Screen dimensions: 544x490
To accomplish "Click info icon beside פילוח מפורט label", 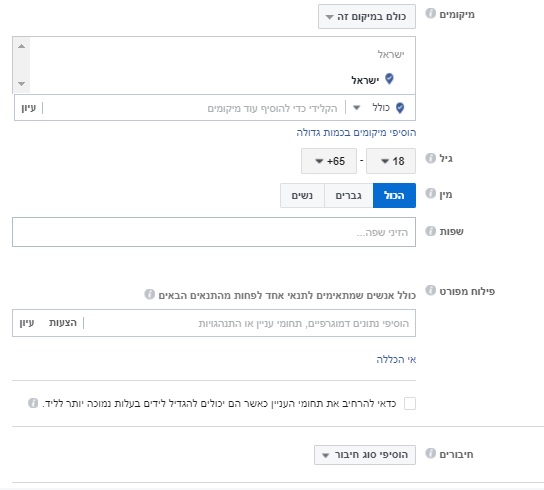I will (x=430, y=290).
